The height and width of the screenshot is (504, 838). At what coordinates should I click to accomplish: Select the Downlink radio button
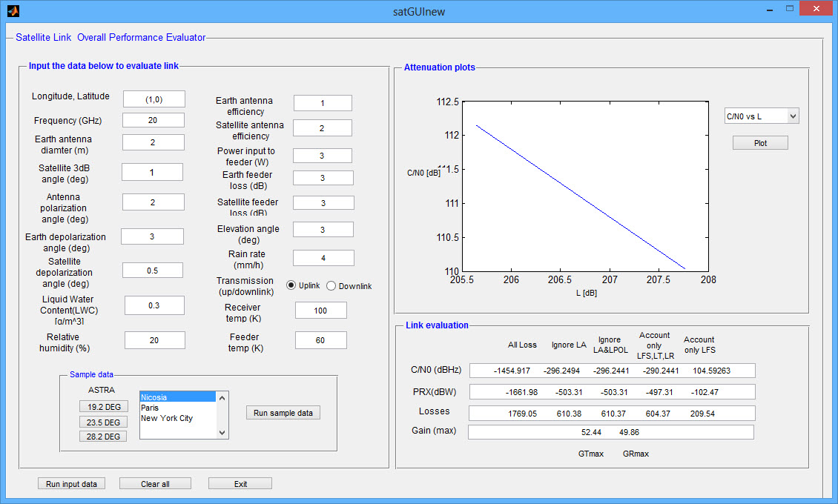(331, 285)
